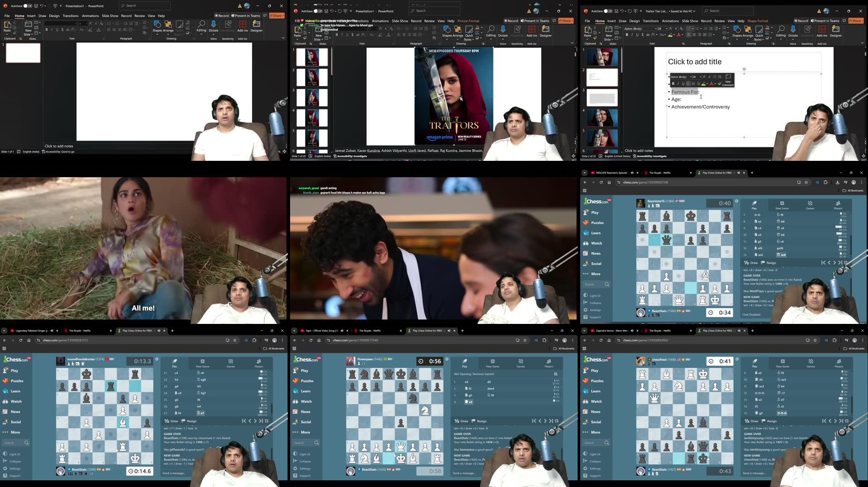Image resolution: width=868 pixels, height=487 pixels.
Task: Toggle Light UI in Powerpaes chess sidebar
Action: (x=301, y=454)
